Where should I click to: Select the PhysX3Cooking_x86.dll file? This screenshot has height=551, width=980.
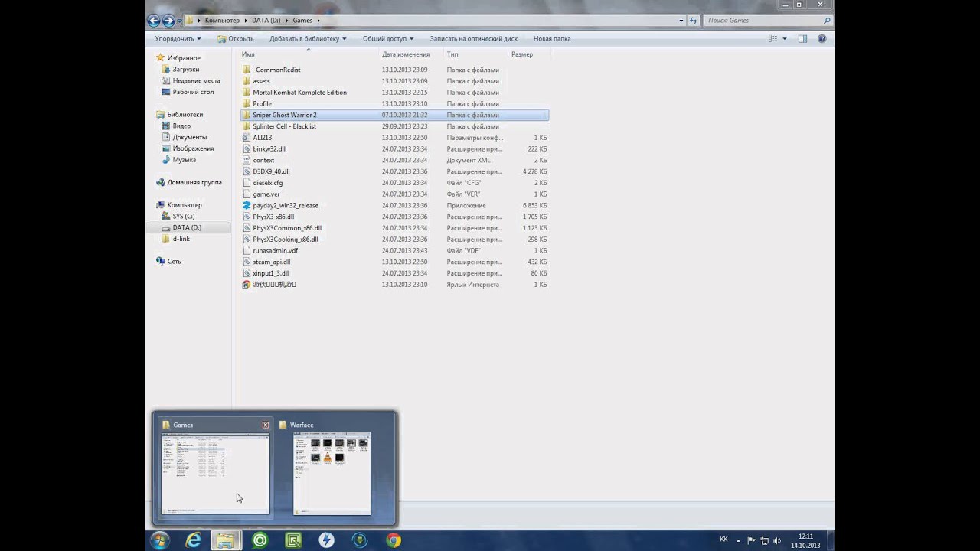click(x=286, y=240)
